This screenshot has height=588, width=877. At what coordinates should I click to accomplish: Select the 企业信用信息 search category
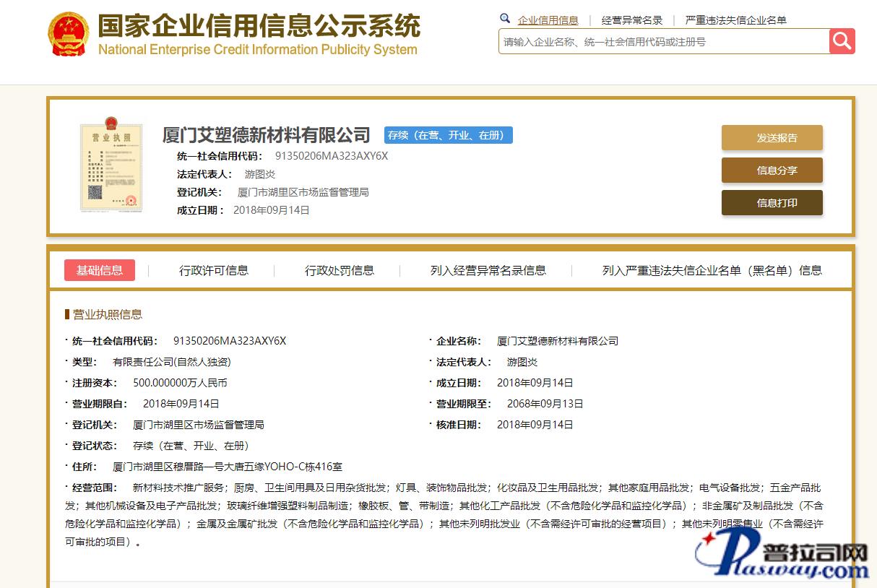pyautogui.click(x=548, y=20)
